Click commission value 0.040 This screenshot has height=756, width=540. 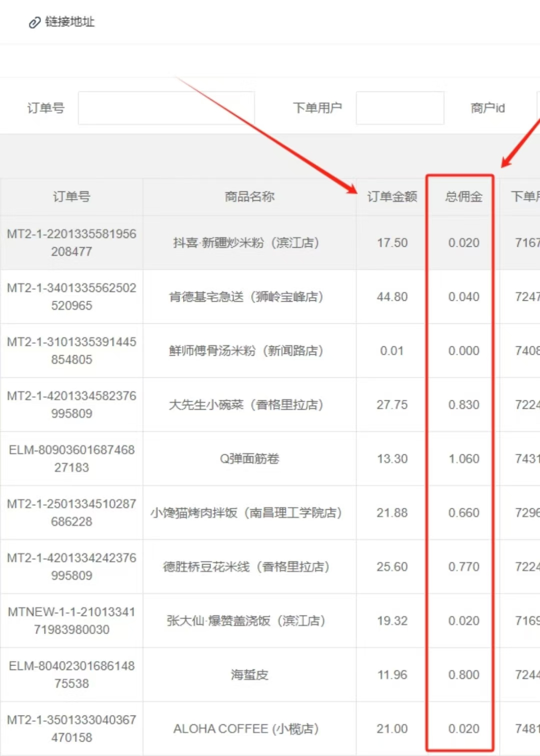point(463,297)
